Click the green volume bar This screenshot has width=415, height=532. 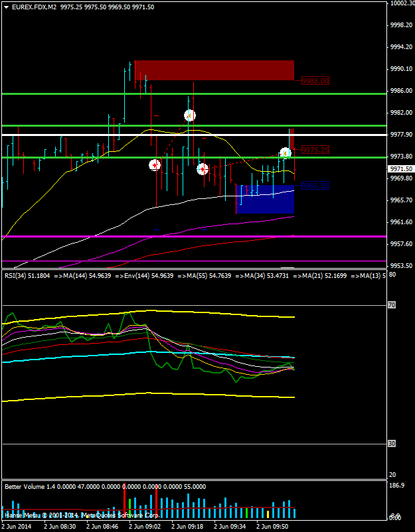247,513
